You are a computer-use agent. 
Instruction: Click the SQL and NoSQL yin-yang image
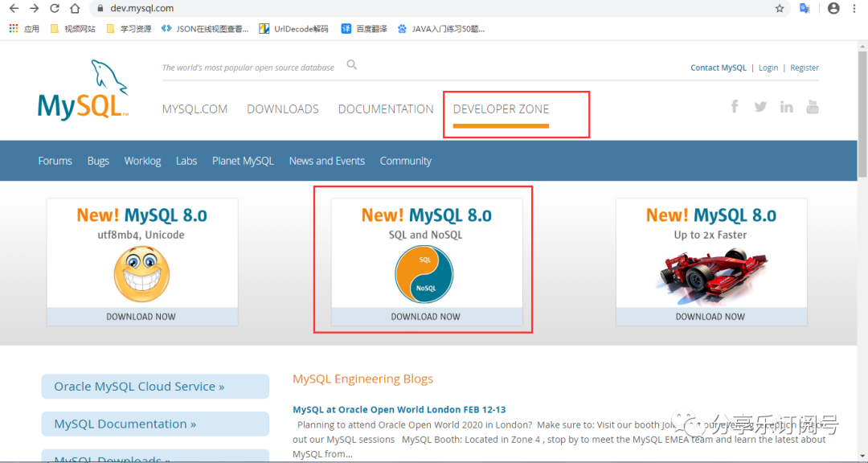[x=424, y=275]
